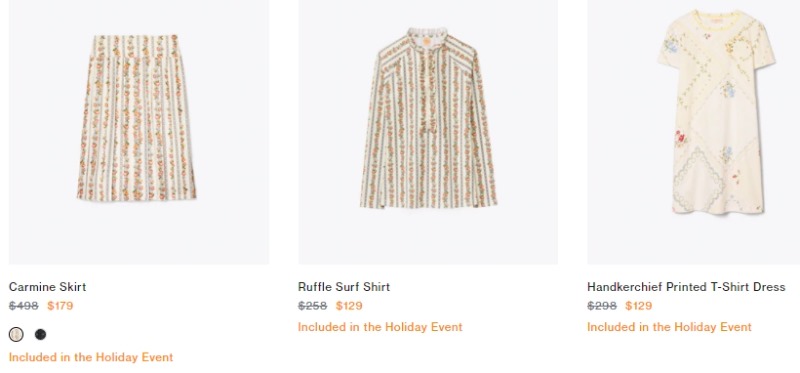Click the Ruffle Surf Shirt product name
The height and width of the screenshot is (373, 800).
tap(344, 287)
